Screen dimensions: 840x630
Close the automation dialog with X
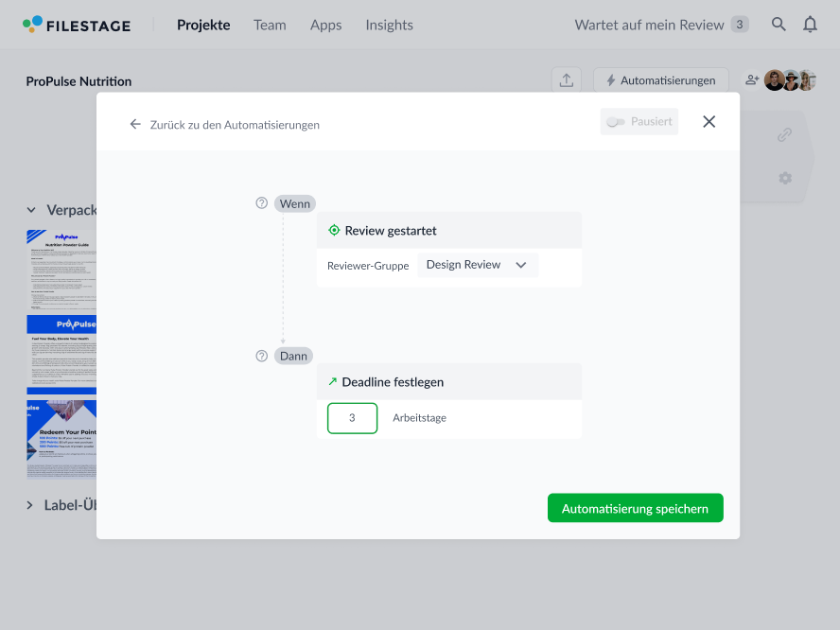[709, 122]
